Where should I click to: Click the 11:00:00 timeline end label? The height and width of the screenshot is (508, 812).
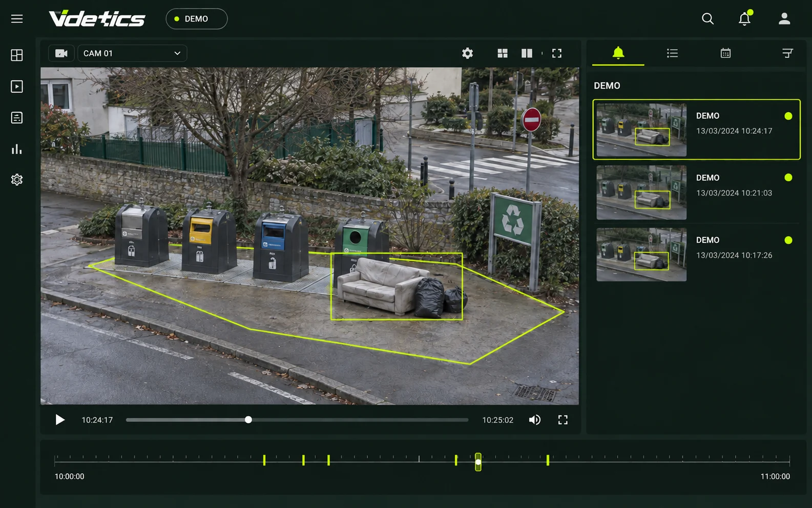point(775,476)
